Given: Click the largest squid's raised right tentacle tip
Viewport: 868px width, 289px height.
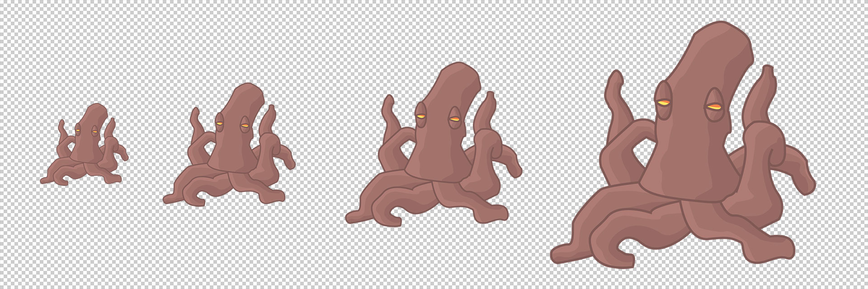Looking at the screenshot, I should click(767, 75).
